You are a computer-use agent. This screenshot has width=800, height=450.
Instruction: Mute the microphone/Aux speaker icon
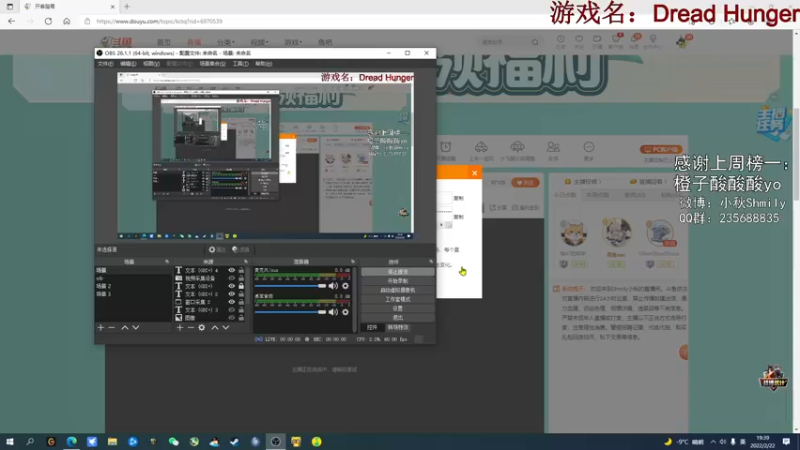[333, 286]
